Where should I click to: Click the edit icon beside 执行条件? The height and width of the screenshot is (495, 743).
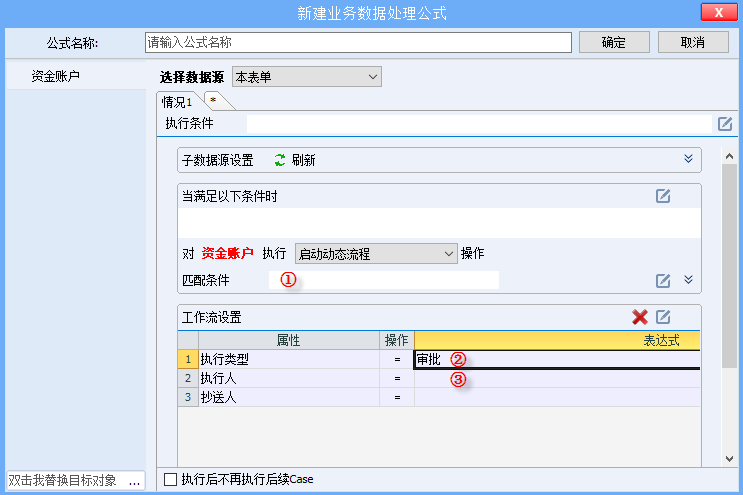pyautogui.click(x=725, y=124)
